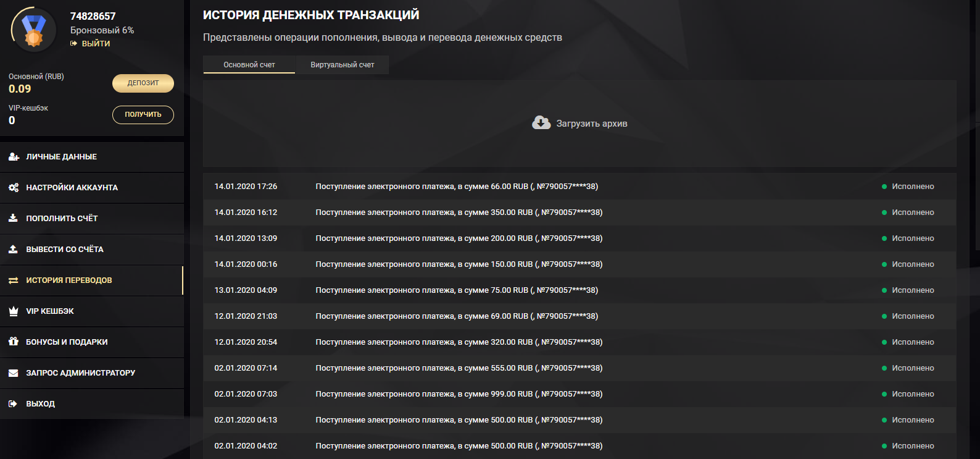Click the bronze medal avatar icon
980x459 pixels.
point(34,30)
